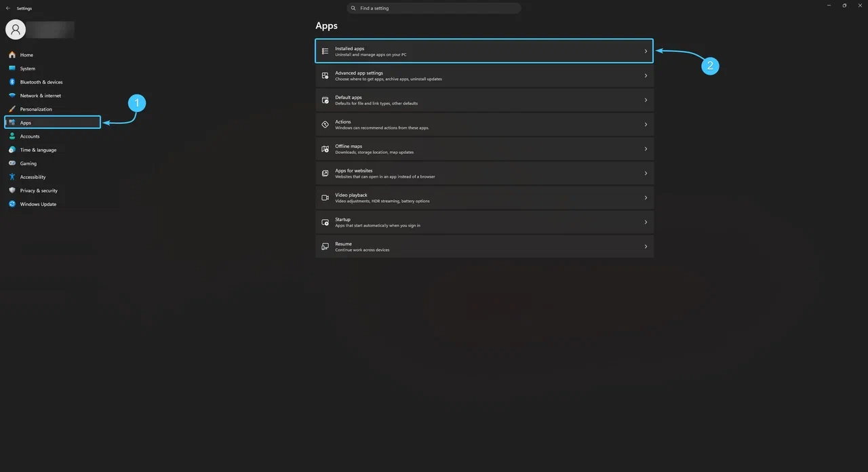Click the Video playback camera icon
This screenshot has height=472, width=868.
pyautogui.click(x=325, y=198)
